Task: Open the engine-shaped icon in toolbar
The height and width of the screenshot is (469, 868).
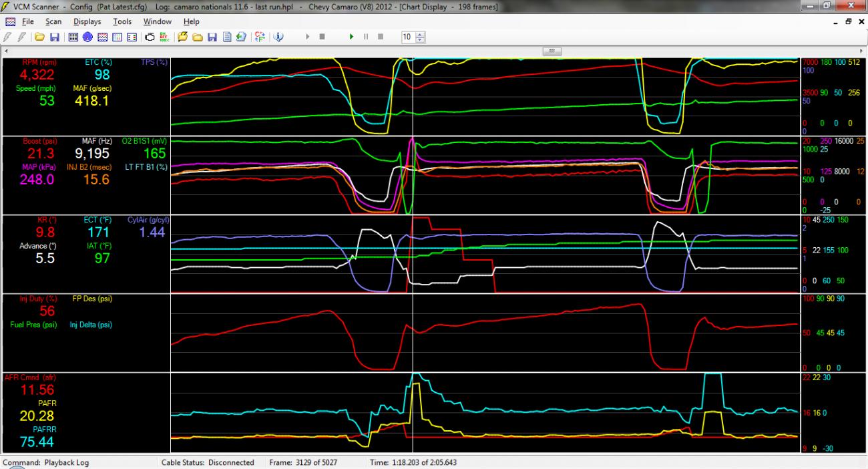Action: 150,37
